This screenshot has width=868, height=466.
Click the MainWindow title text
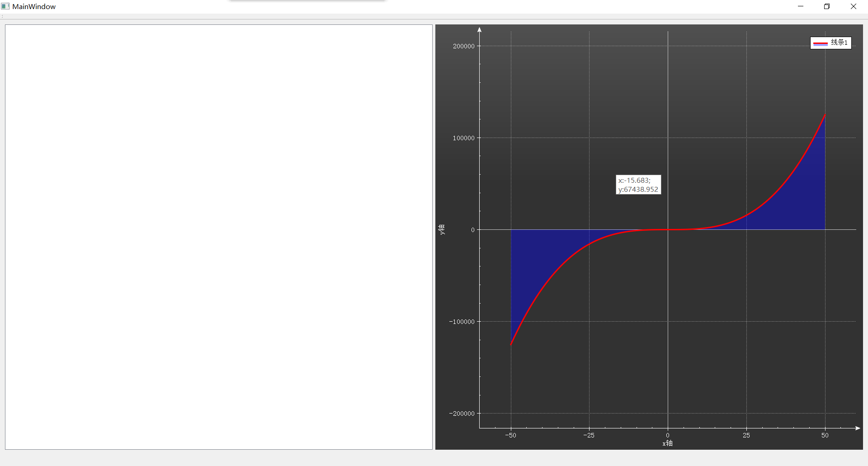tap(34, 6)
